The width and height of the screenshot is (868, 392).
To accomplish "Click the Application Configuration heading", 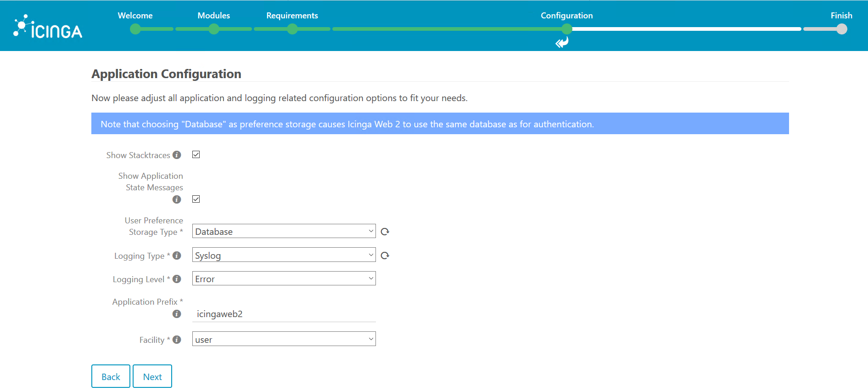I will pyautogui.click(x=166, y=74).
